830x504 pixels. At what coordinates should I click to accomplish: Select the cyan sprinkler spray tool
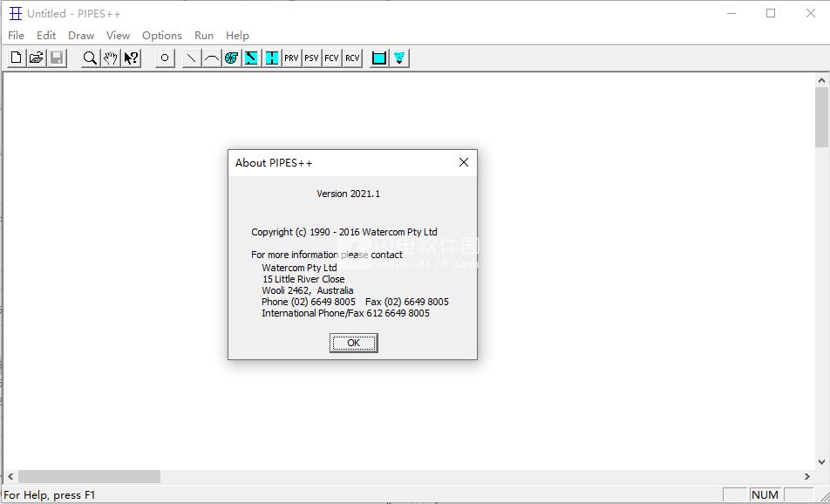[399, 58]
